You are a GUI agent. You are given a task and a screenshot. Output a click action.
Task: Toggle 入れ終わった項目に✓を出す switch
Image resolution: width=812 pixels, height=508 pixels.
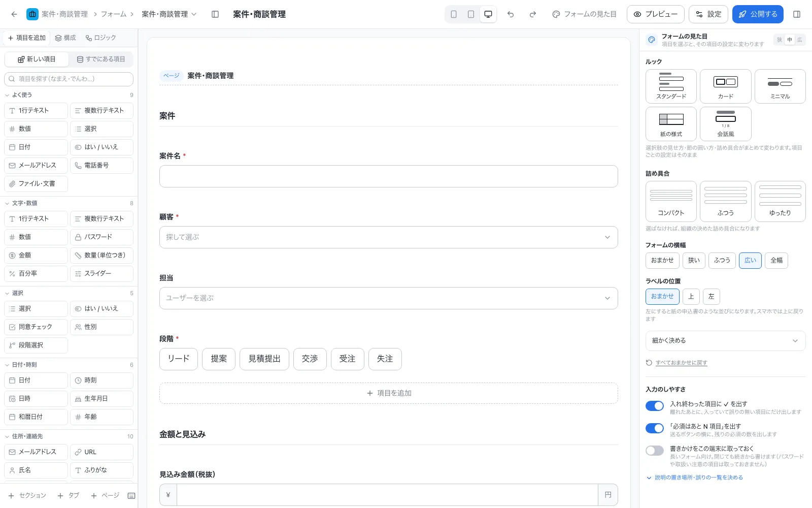point(655,406)
